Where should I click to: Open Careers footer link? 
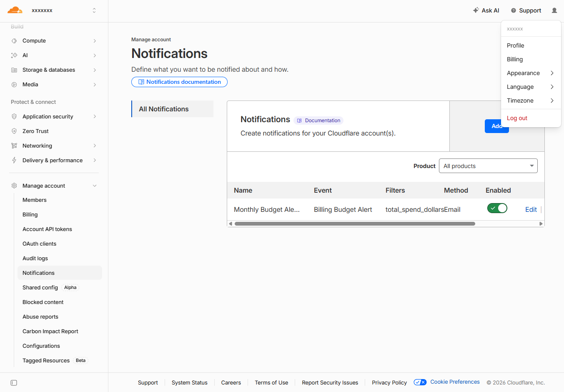pos(231,383)
